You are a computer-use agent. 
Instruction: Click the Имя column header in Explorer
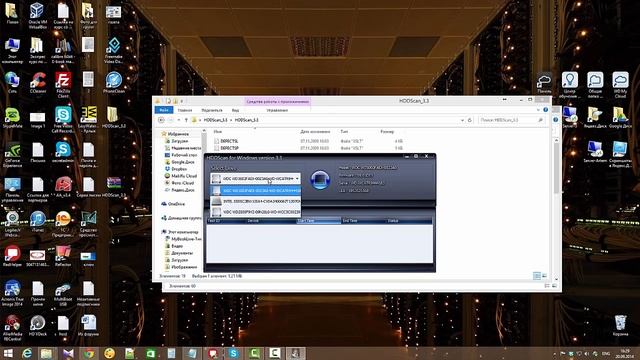[x=218, y=132]
